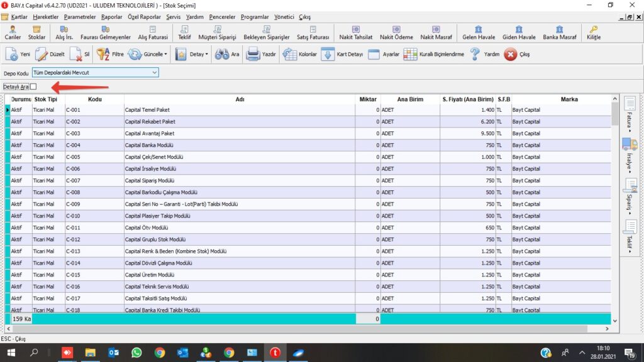Open the Depo Kodu dropdown list
The image size is (644, 362).
click(154, 72)
